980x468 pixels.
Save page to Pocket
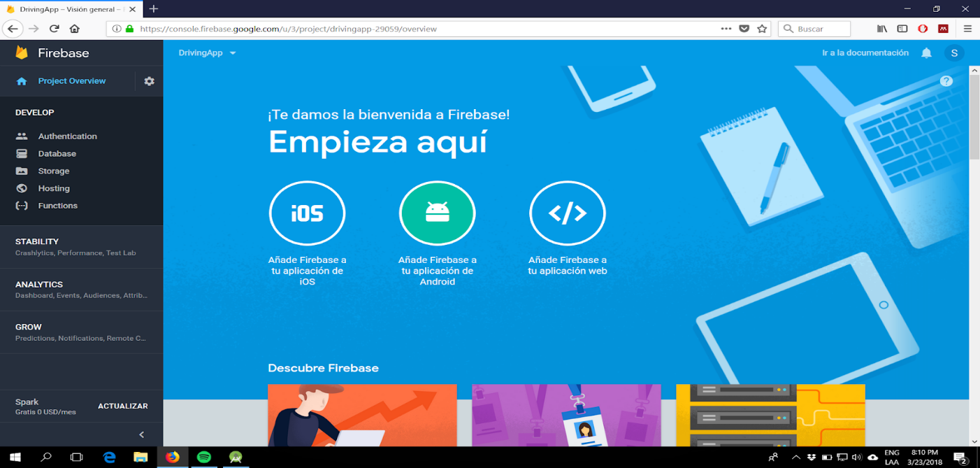[x=744, y=29]
